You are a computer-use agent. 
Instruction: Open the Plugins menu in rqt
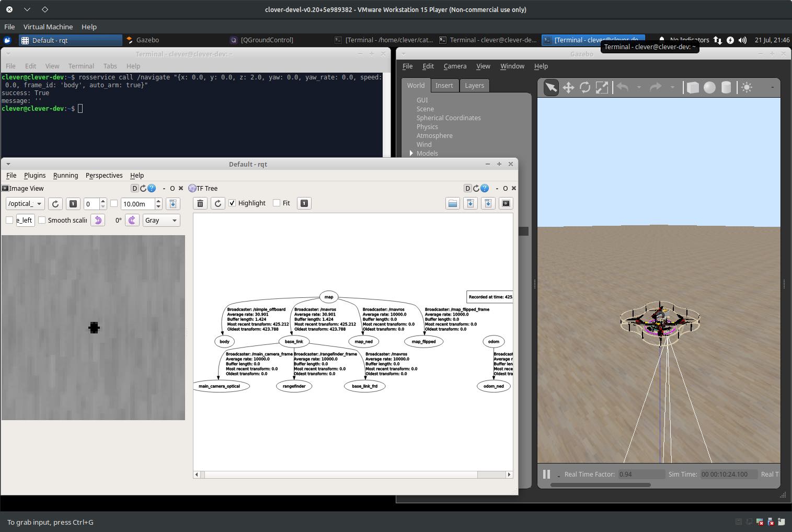click(35, 176)
